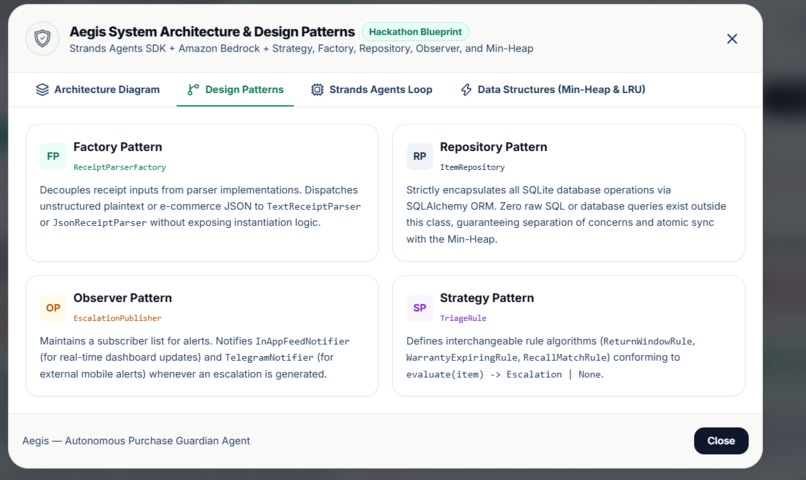Click the green FP badge icon
The image size is (806, 480).
click(x=53, y=156)
